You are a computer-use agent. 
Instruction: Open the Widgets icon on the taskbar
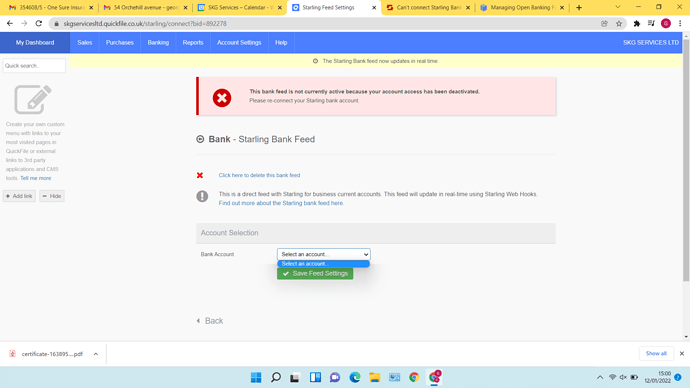(315, 377)
